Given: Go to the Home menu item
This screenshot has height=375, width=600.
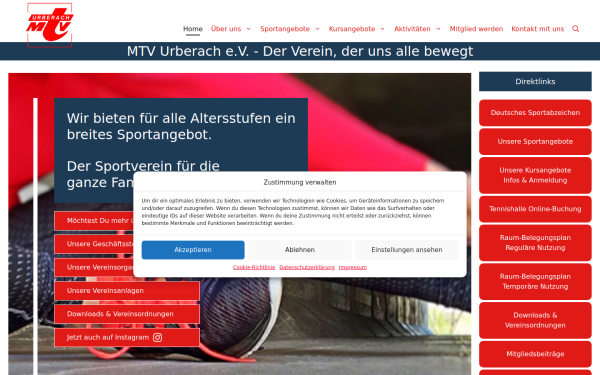Looking at the screenshot, I should [x=193, y=29].
